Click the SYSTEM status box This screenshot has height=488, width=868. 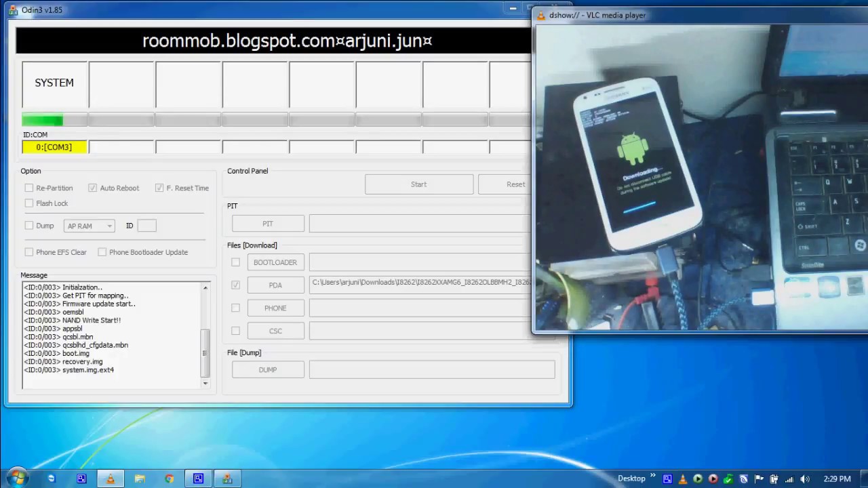tap(54, 85)
